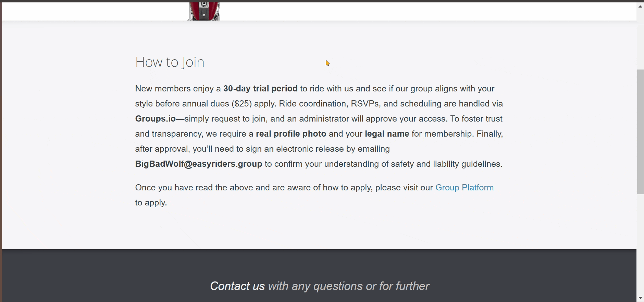Click the red motorcycle image
The height and width of the screenshot is (302, 644).
pos(204,11)
